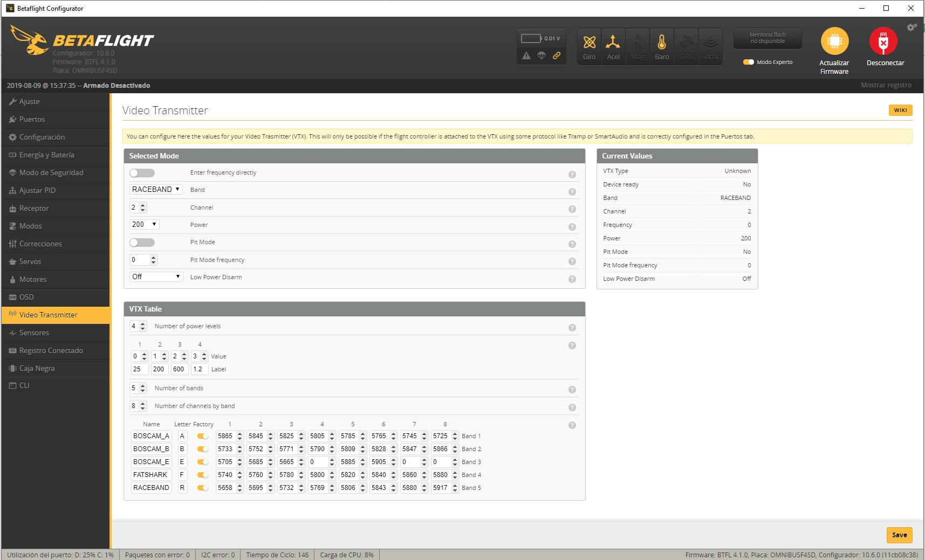Open the Low Power Disarm dropdown
The height and width of the screenshot is (560, 925).
[156, 277]
